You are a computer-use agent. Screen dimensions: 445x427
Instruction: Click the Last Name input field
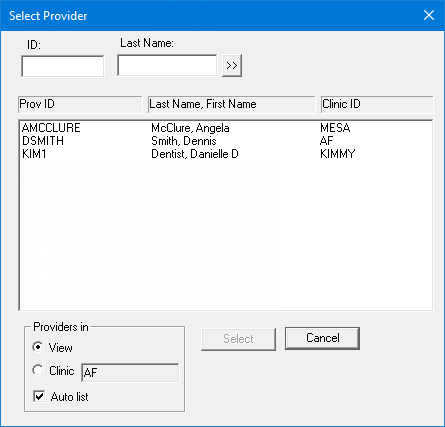(x=167, y=65)
